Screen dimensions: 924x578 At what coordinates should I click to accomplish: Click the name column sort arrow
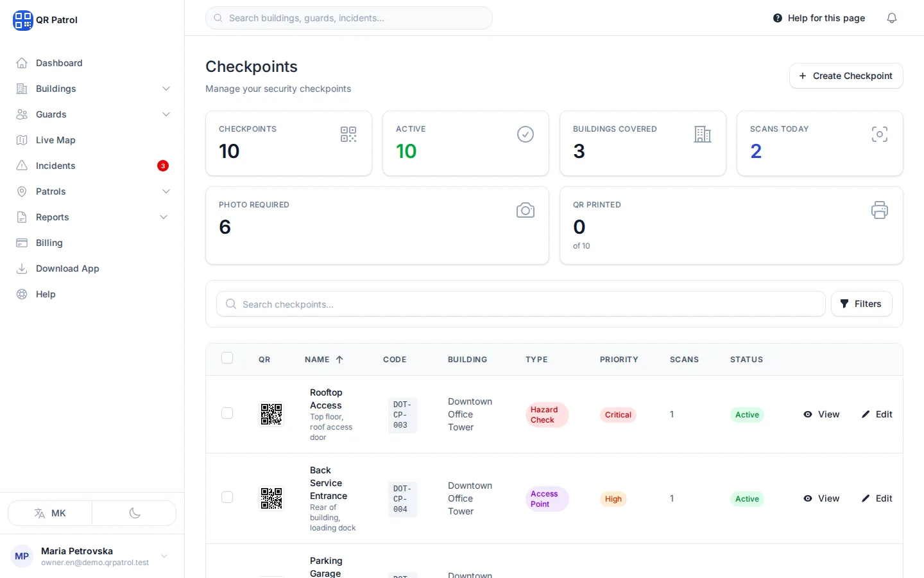[339, 360]
